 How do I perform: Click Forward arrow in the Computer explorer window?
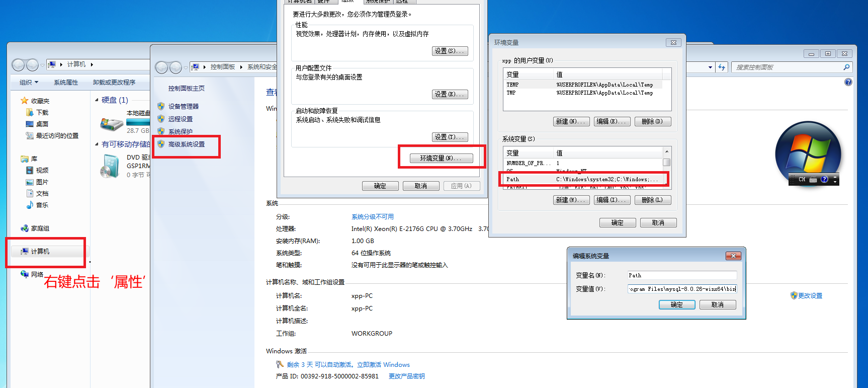[32, 65]
